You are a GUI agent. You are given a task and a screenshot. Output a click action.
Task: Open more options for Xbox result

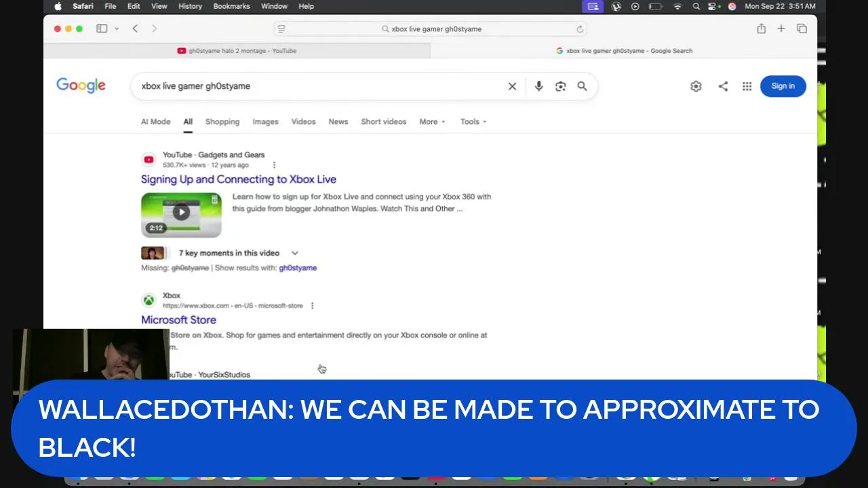click(x=312, y=306)
